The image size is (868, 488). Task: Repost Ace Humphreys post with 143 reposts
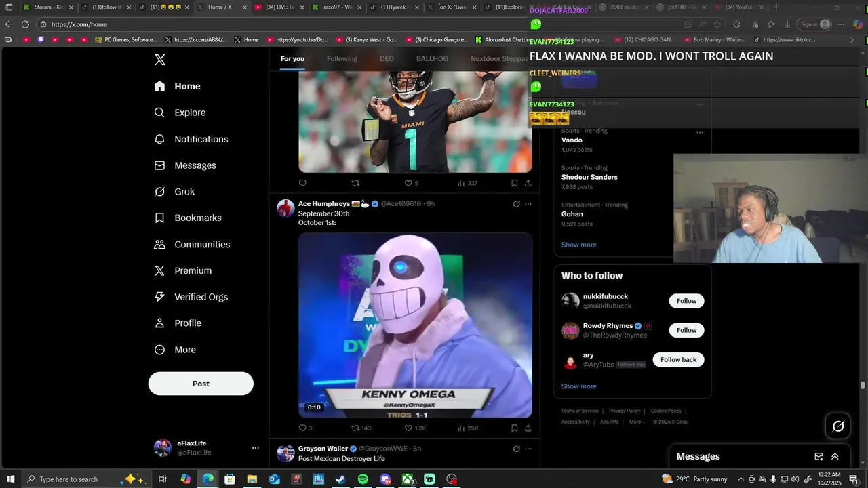[x=361, y=428]
